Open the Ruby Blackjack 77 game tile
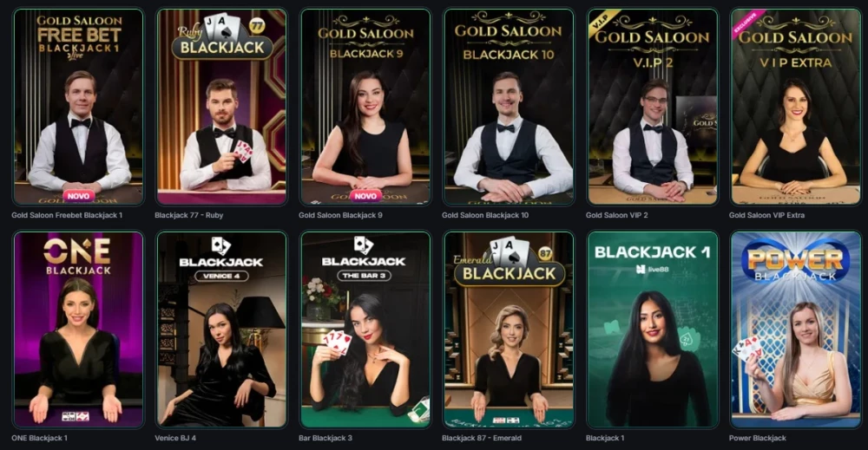Screen dimensions: 868x450 pos(221,107)
